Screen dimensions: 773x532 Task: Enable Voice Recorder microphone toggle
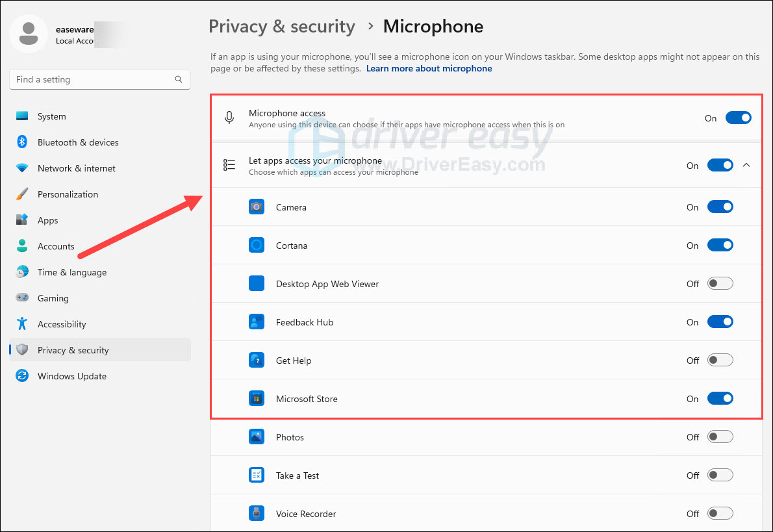[720, 513]
